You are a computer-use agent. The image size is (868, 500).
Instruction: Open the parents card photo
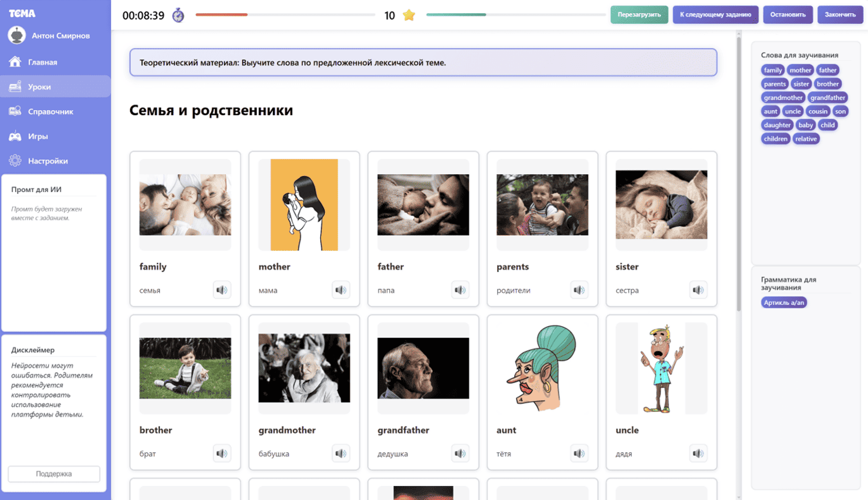coord(542,204)
